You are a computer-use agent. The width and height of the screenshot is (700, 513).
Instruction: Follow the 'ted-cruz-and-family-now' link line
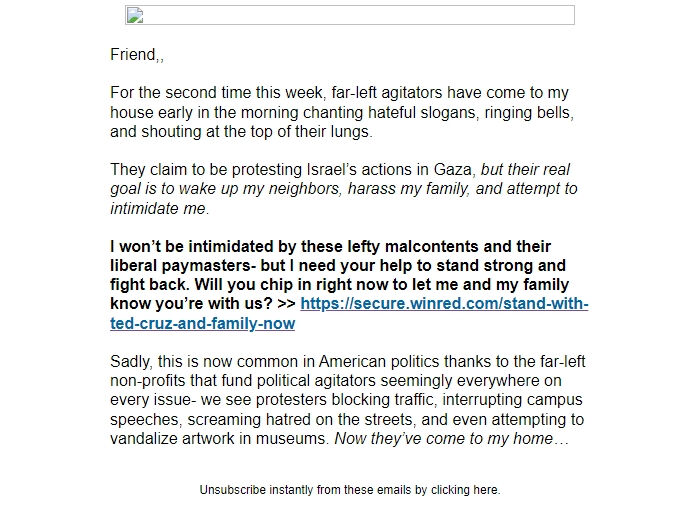point(203,323)
